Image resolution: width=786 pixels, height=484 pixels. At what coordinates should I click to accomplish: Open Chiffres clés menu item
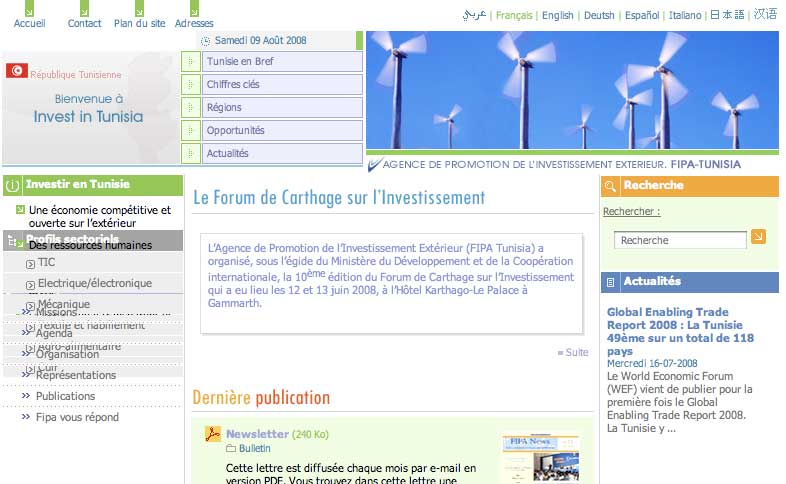[x=282, y=85]
